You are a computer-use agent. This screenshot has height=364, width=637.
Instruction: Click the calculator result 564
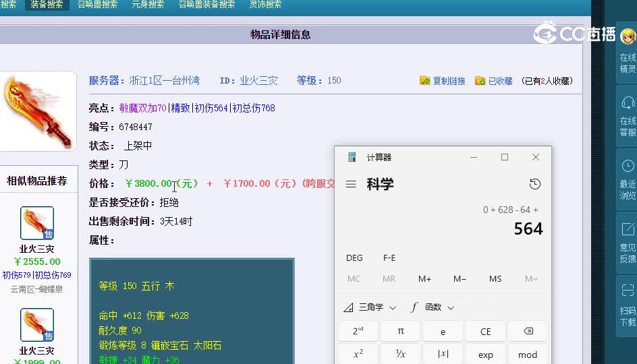coord(528,229)
